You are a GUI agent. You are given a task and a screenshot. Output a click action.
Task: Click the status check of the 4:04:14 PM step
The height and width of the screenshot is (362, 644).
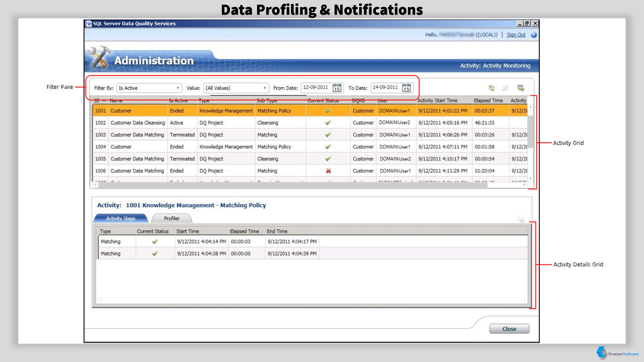tap(155, 241)
